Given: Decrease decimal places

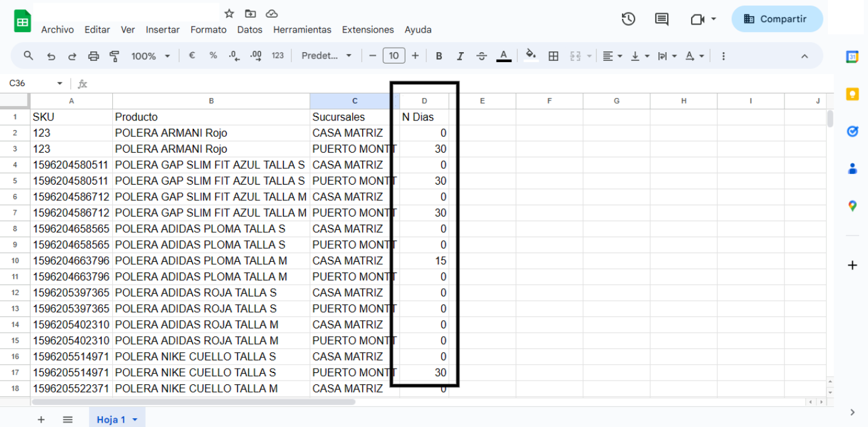Looking at the screenshot, I should click(x=234, y=56).
